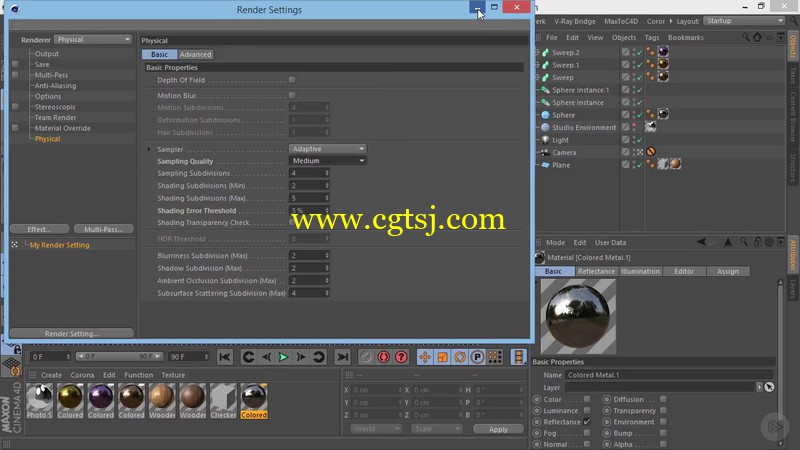Toggle the Material Override checkbox
This screenshot has width=800, height=450.
(15, 128)
